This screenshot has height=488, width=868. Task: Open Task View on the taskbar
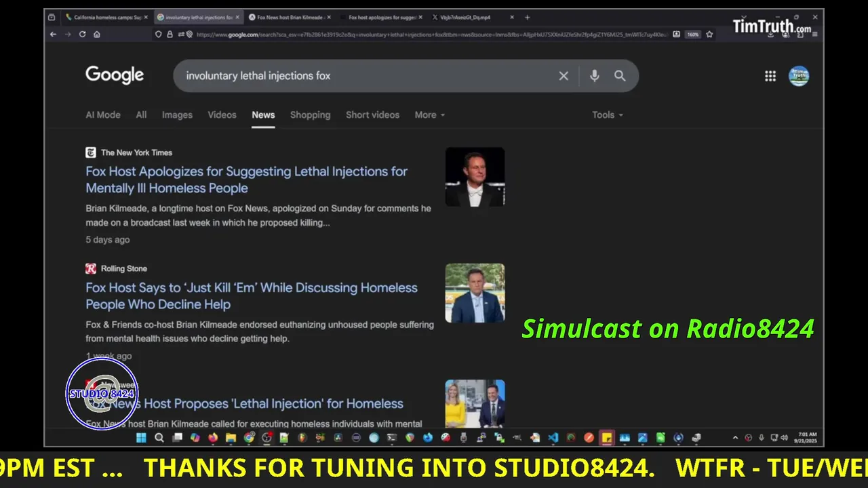pos(177,438)
